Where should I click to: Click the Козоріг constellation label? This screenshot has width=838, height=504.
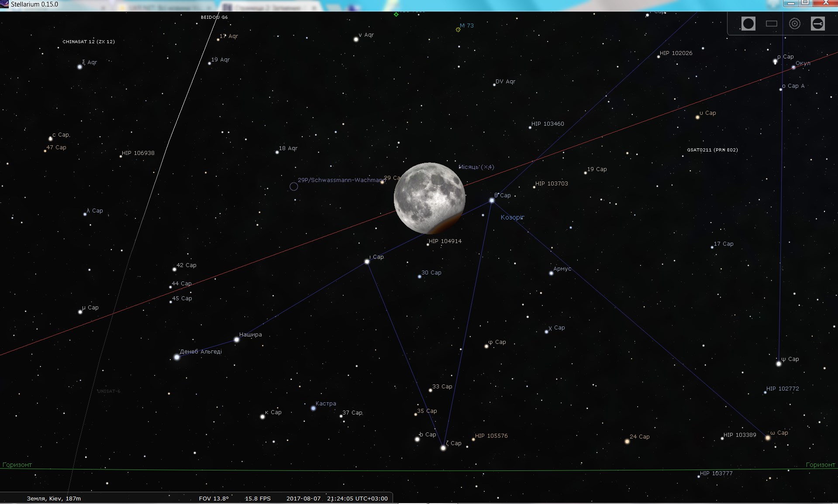[x=512, y=217]
